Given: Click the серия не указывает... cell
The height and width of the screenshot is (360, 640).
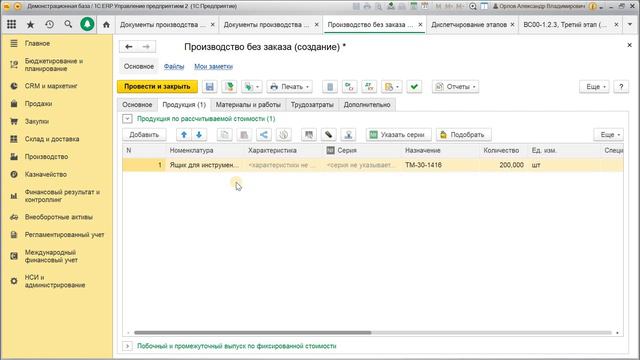Looking at the screenshot, I should [362, 165].
